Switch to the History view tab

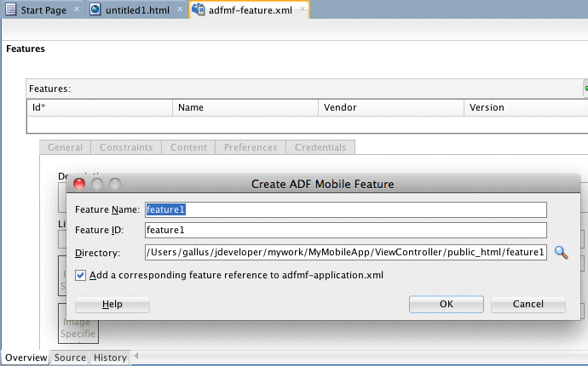(110, 357)
